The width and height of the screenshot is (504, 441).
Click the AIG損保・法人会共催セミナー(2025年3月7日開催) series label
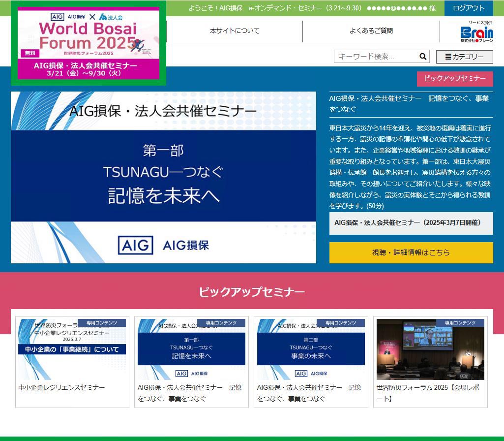407,222
